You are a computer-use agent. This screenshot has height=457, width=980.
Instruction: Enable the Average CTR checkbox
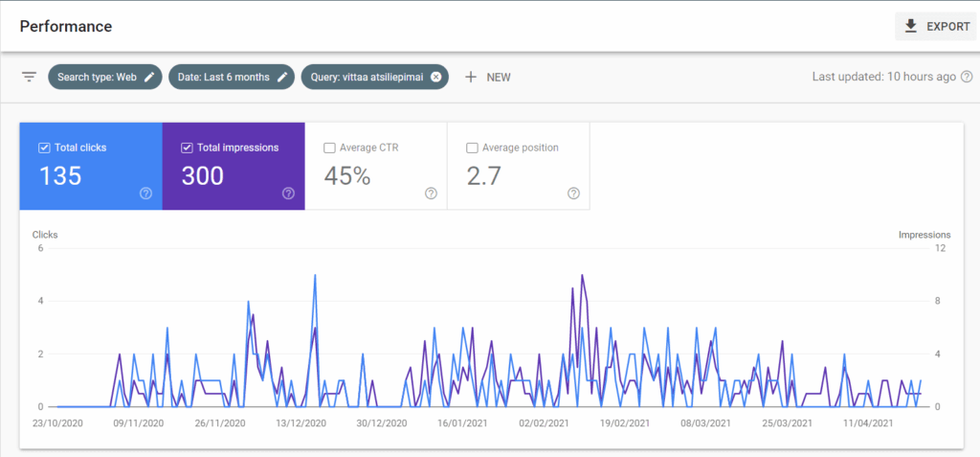coord(329,148)
